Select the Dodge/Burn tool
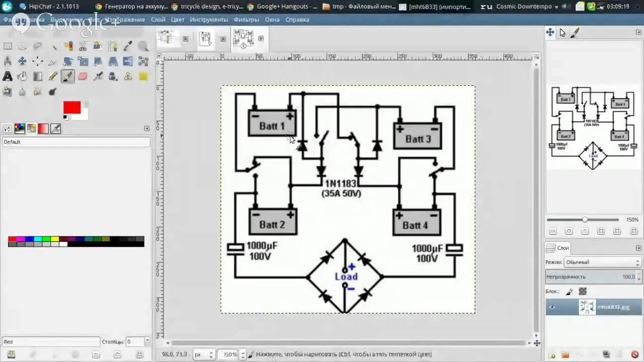The image size is (644, 362). click(53, 92)
